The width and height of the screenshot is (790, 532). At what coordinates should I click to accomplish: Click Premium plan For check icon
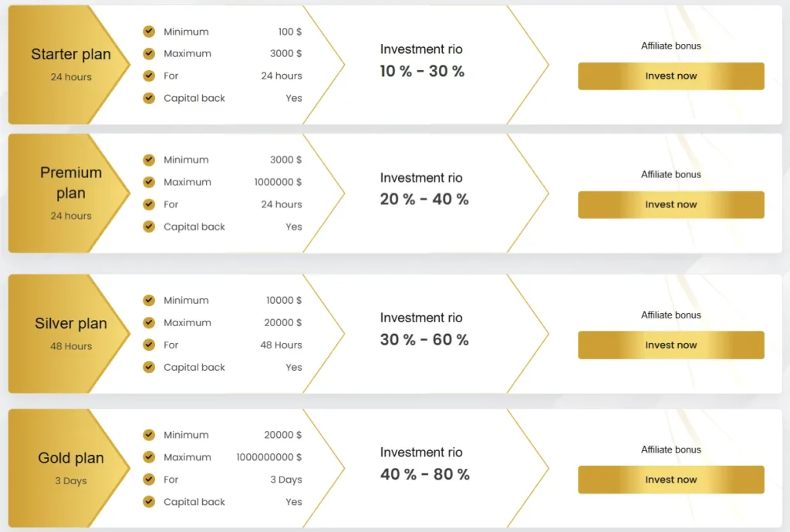[x=149, y=204]
